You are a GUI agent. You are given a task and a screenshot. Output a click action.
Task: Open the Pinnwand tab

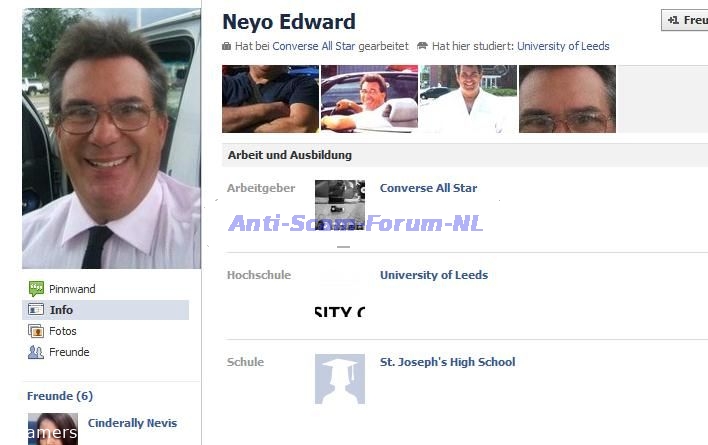72,289
